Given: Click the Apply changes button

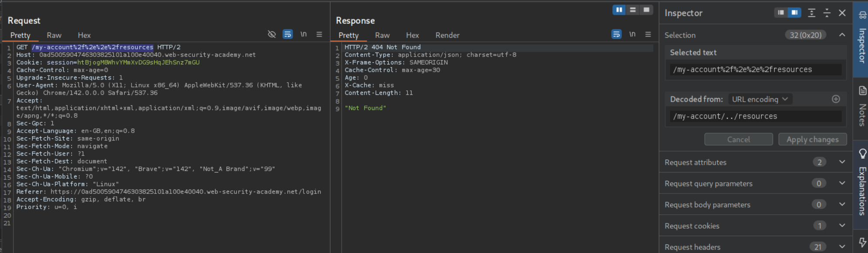Looking at the screenshot, I should point(812,140).
